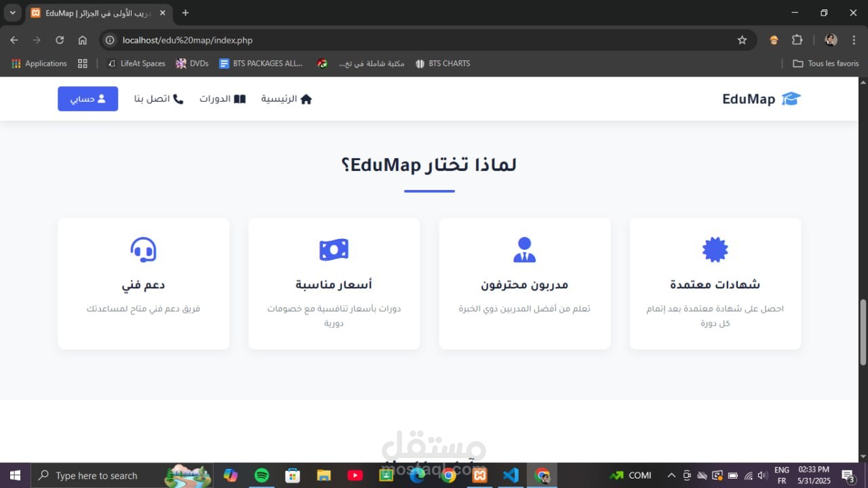Open the DVDs bookmark
Screen dimensions: 868x488
(x=192, y=63)
